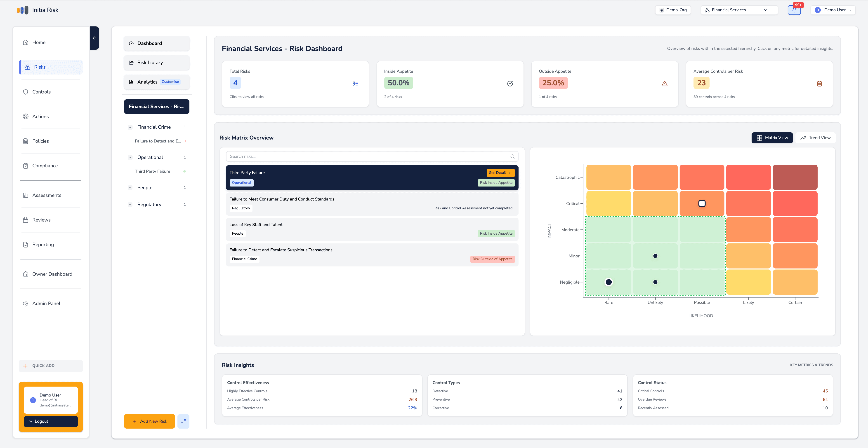The width and height of the screenshot is (868, 448).
Task: Open Controls in the sidebar
Action: [x=51, y=92]
